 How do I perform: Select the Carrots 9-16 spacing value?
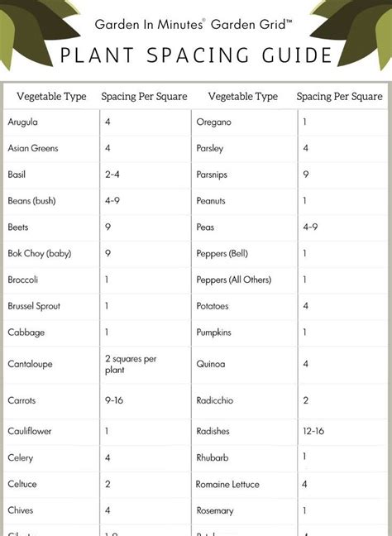pyautogui.click(x=114, y=400)
